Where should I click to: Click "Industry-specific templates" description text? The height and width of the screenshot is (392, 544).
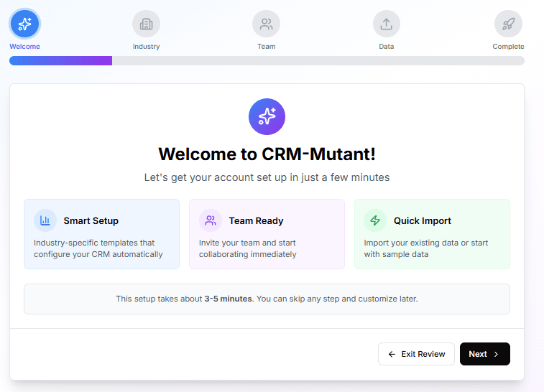pyautogui.click(x=98, y=248)
